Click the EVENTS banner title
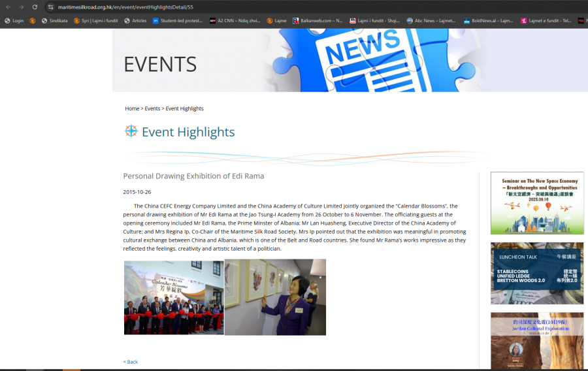This screenshot has width=588, height=371. [160, 64]
